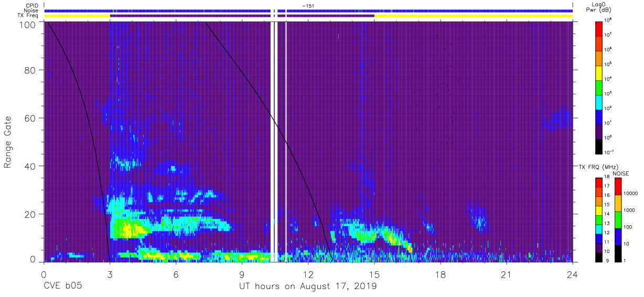Click the 3 tick on UT hours axis
This screenshot has height=297, width=644.
click(110, 274)
